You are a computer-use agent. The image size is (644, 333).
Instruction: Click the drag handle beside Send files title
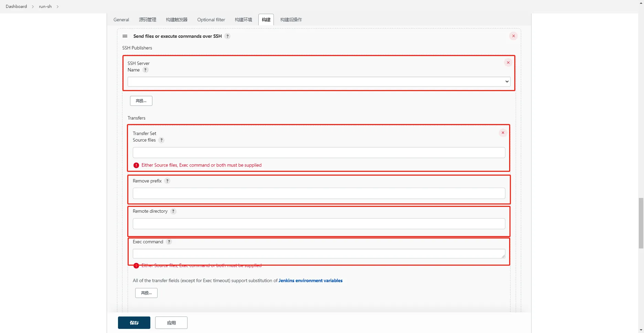[x=125, y=36]
